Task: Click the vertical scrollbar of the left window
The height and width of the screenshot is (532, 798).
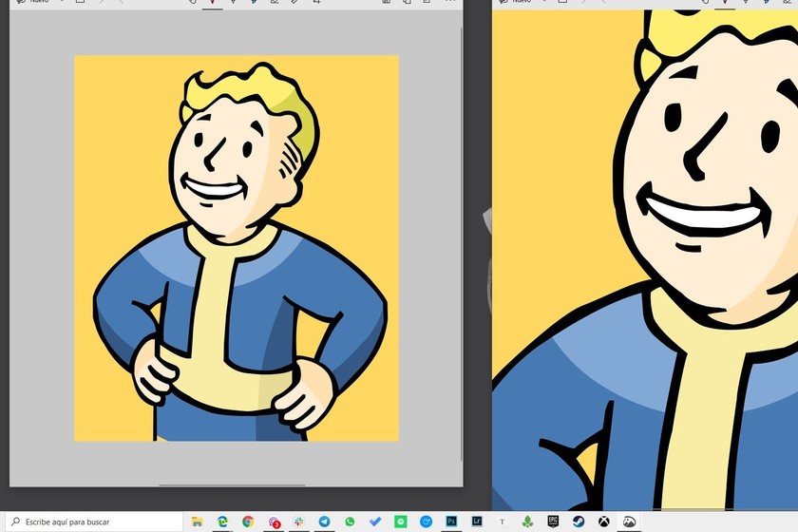Action: [462, 244]
